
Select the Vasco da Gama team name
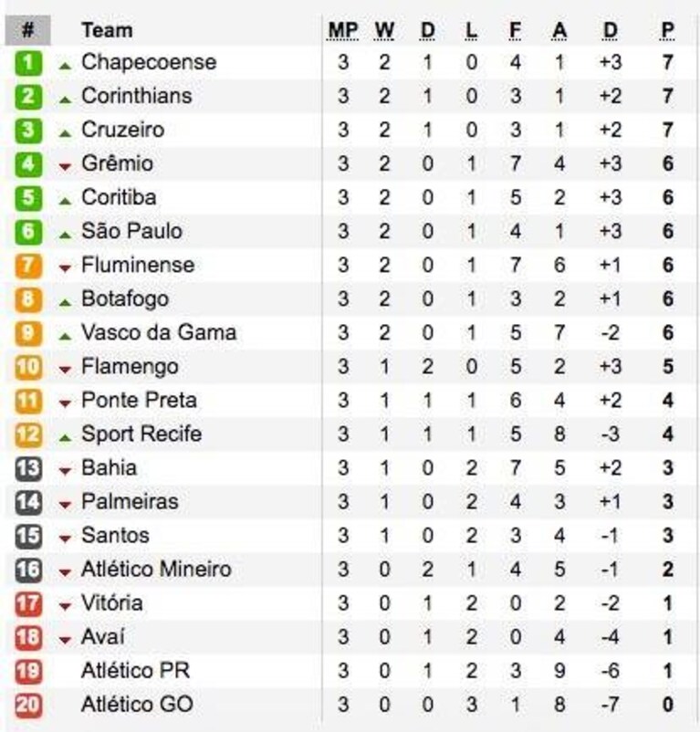pyautogui.click(x=159, y=333)
